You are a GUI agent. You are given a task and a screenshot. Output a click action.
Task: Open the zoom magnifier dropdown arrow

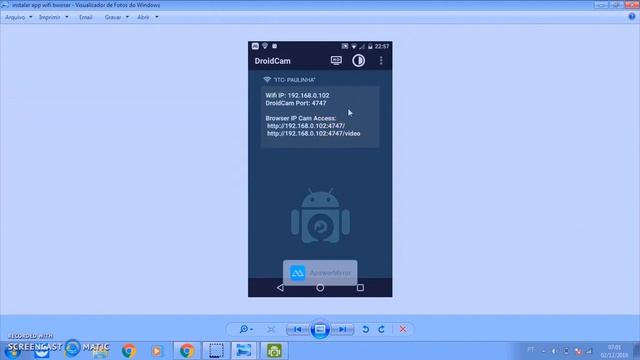pyautogui.click(x=251, y=329)
